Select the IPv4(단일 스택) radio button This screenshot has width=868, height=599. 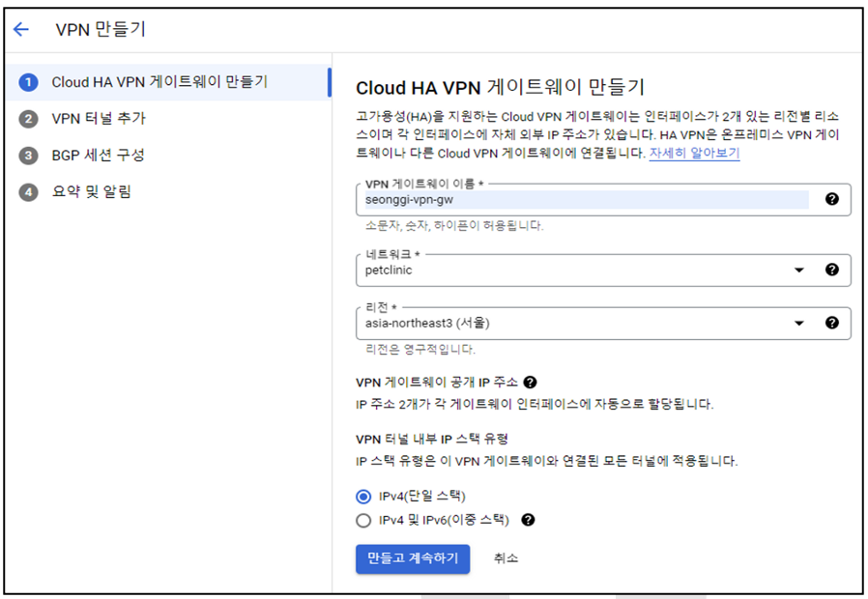pyautogui.click(x=363, y=497)
